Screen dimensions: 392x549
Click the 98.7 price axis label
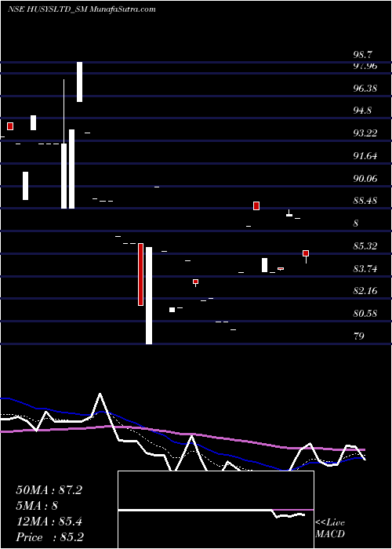pyautogui.click(x=363, y=55)
